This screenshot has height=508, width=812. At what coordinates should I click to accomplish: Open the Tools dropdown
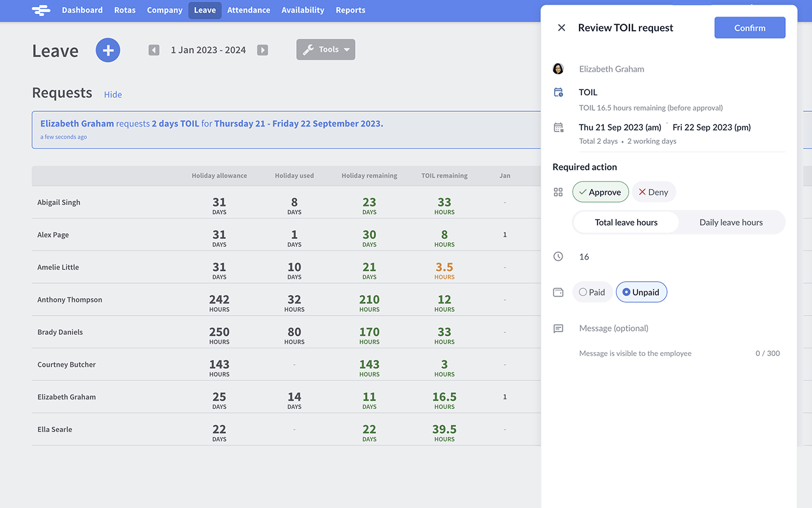326,49
